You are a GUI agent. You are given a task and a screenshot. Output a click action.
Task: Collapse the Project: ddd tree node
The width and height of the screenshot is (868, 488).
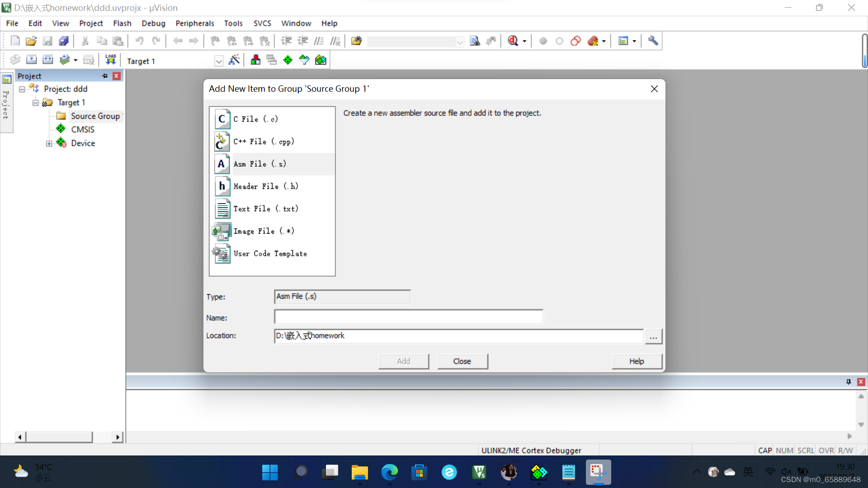[22, 89]
